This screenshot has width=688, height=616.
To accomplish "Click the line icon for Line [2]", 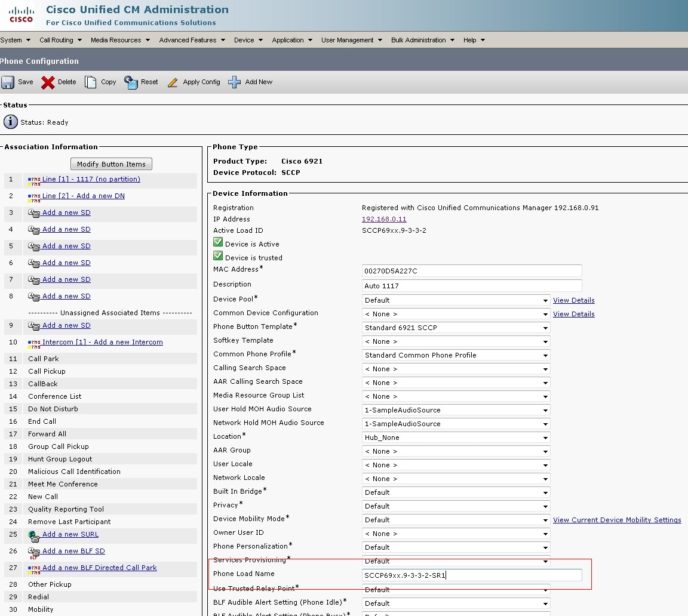I will coord(34,197).
